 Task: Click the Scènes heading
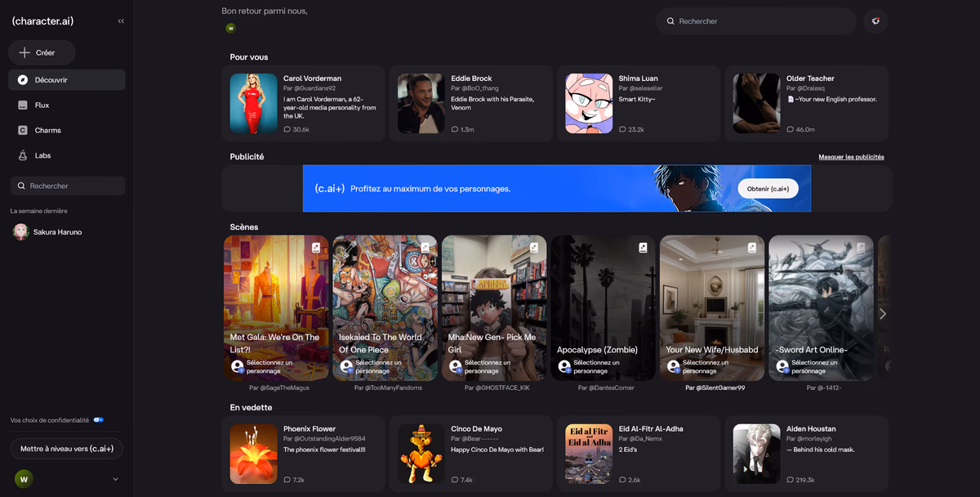244,226
